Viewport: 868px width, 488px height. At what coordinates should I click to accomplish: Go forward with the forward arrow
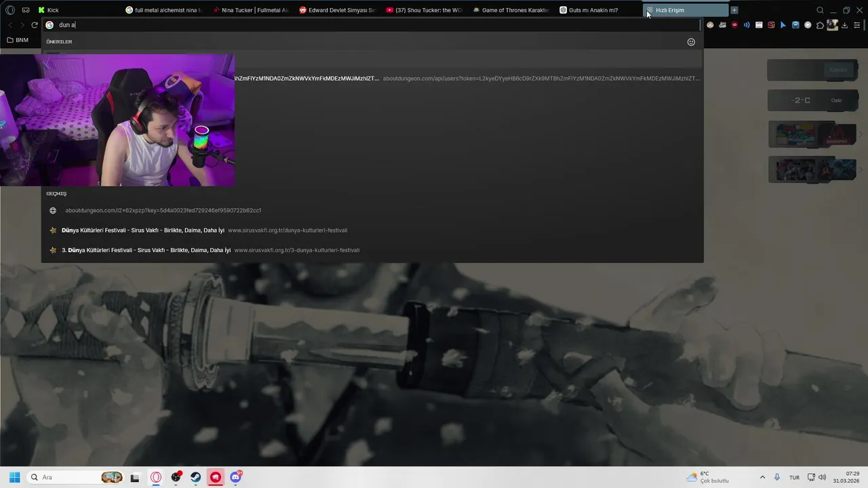click(22, 25)
